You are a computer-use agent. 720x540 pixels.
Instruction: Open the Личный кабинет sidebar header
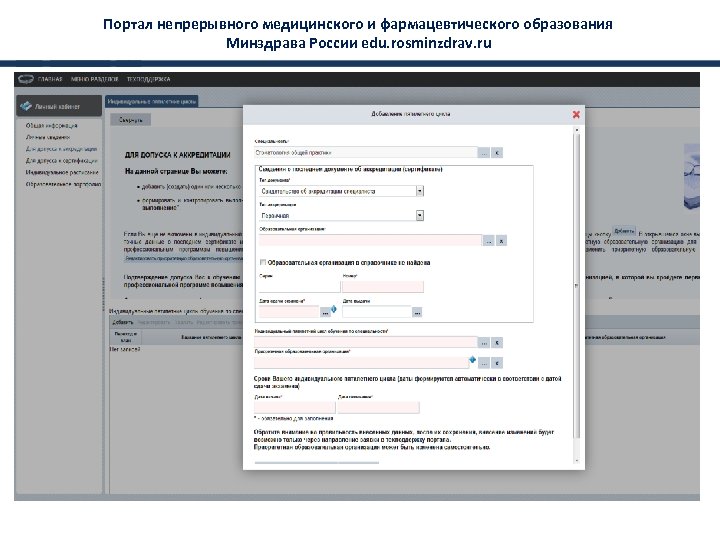[59, 106]
